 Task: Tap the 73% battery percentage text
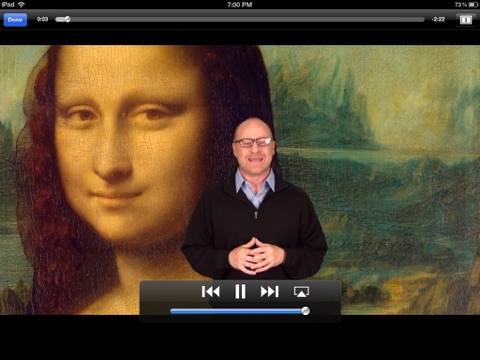point(461,5)
